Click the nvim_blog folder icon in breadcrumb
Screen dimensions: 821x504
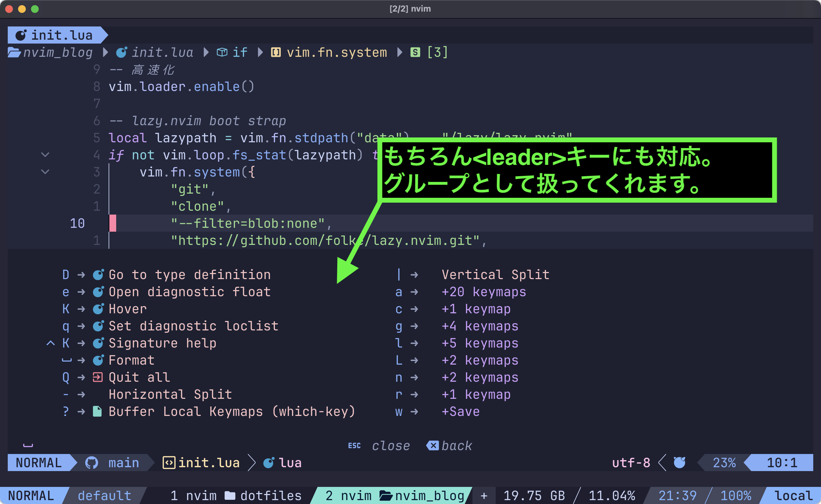[14, 52]
